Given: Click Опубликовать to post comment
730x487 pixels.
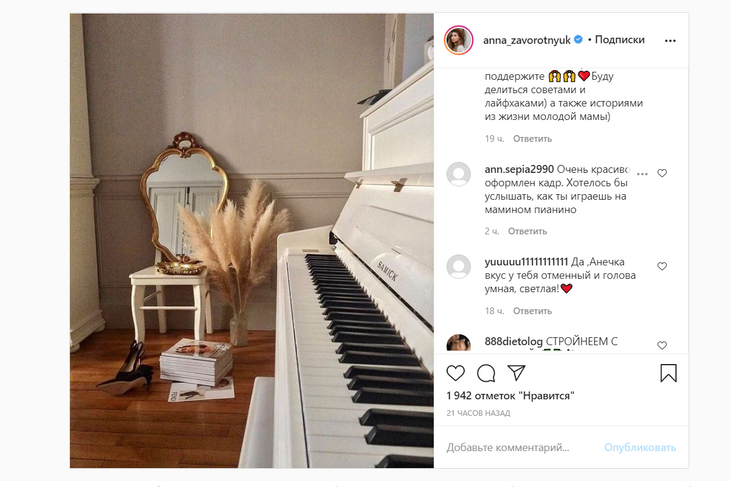Looking at the screenshot, I should pos(640,447).
